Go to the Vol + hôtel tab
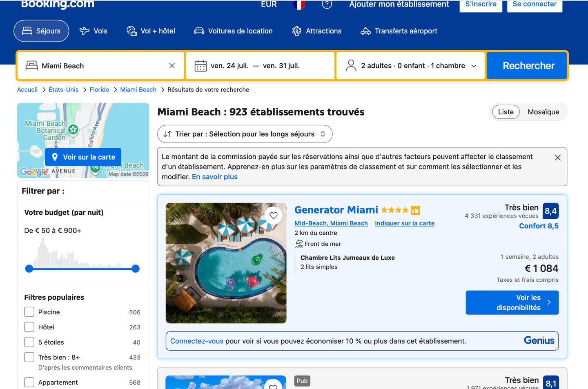This screenshot has height=389, width=588. [x=151, y=31]
